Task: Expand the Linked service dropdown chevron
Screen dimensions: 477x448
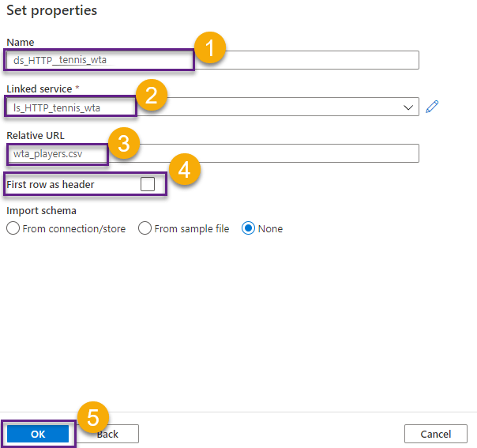Action: [x=408, y=107]
